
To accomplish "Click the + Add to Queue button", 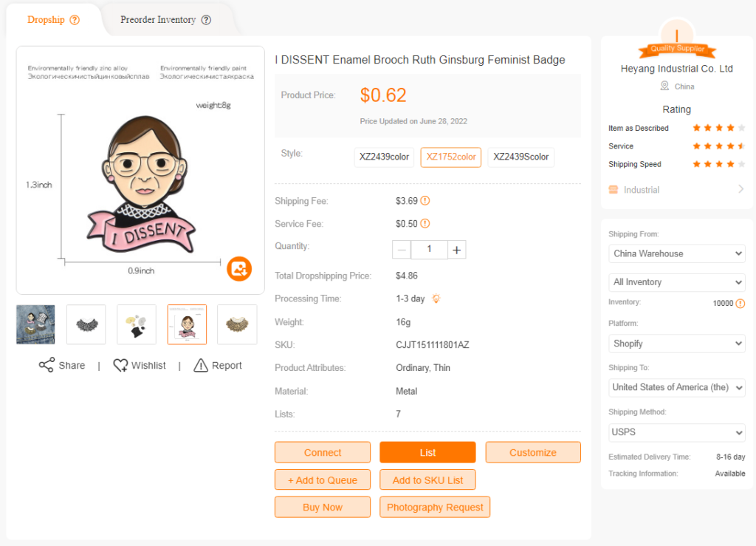I will [323, 480].
